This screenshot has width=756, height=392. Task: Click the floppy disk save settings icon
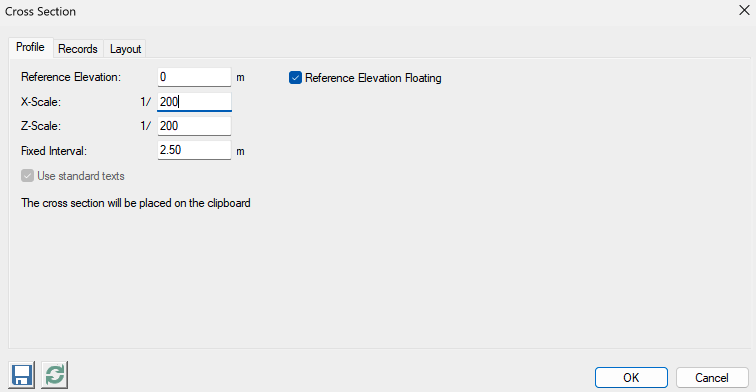(x=22, y=375)
